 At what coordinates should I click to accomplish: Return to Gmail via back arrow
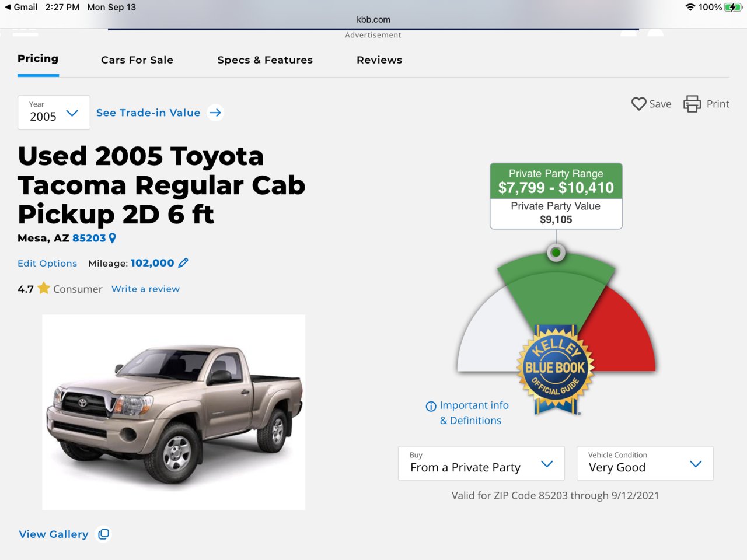(8, 7)
